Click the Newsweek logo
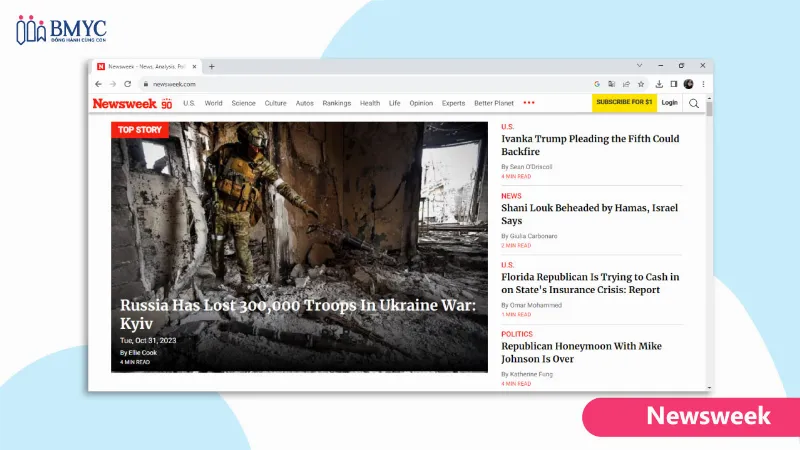This screenshot has height=450, width=800. click(x=126, y=103)
